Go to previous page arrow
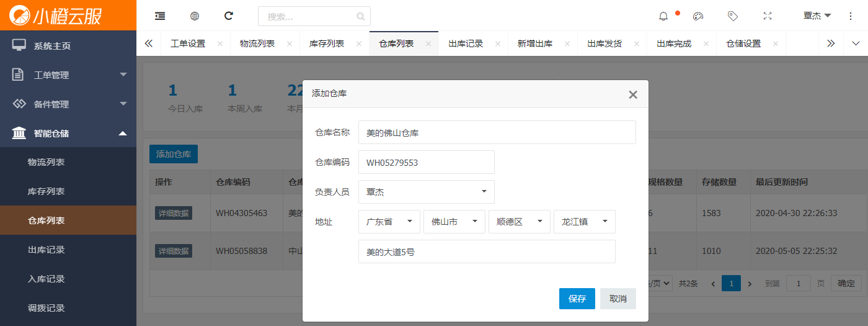Image resolution: width=868 pixels, height=326 pixels. (x=713, y=284)
